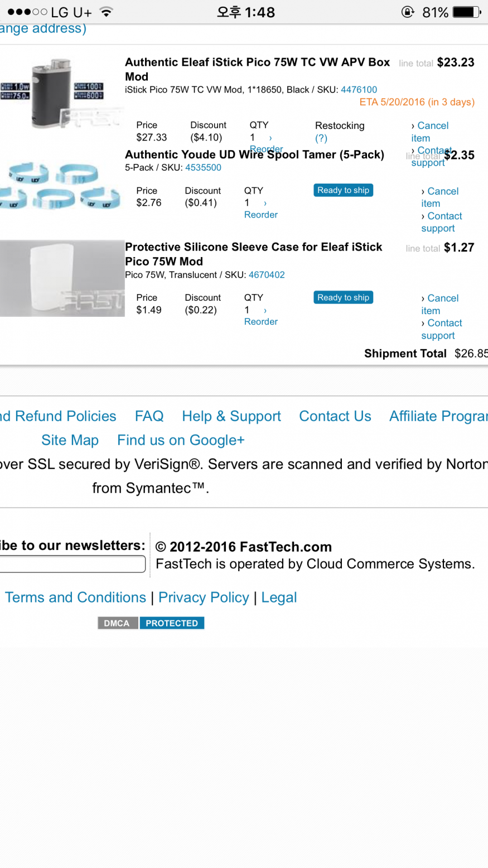This screenshot has height=868, width=488.
Task: Tap the Wi-Fi status icon
Action: pyautogui.click(x=106, y=12)
